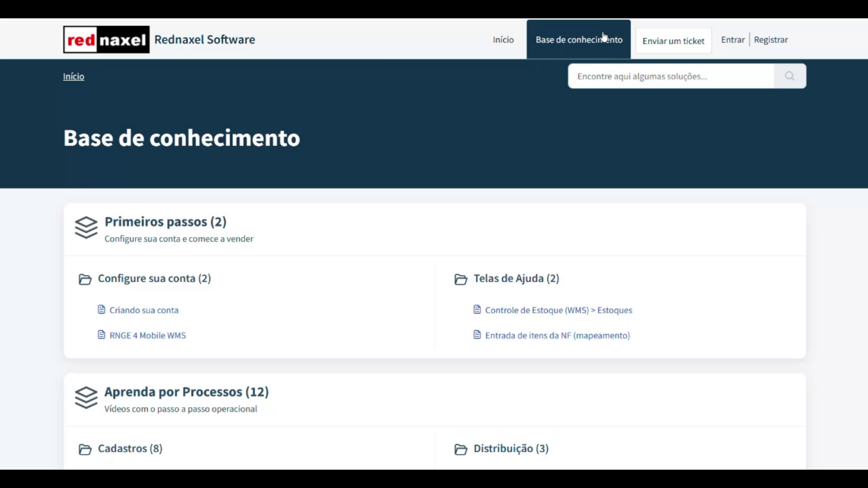Click the Enviar um ticket button
The image size is (868, 488).
click(x=673, y=40)
